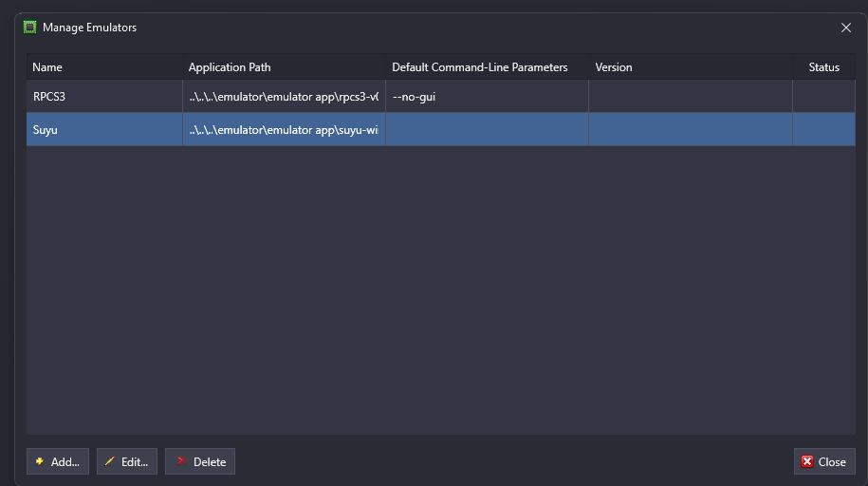Image resolution: width=868 pixels, height=486 pixels.
Task: Sort by the Version column header
Action: (x=690, y=67)
